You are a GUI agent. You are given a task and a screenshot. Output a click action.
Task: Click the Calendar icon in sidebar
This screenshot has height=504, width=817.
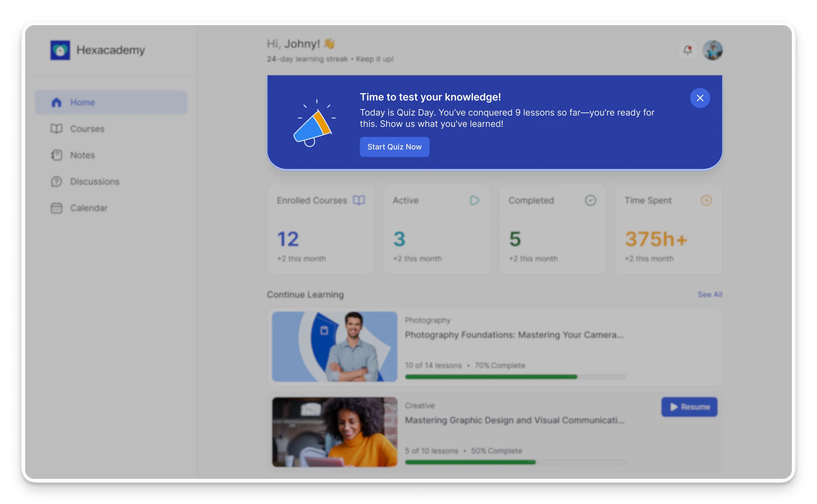[x=56, y=208]
